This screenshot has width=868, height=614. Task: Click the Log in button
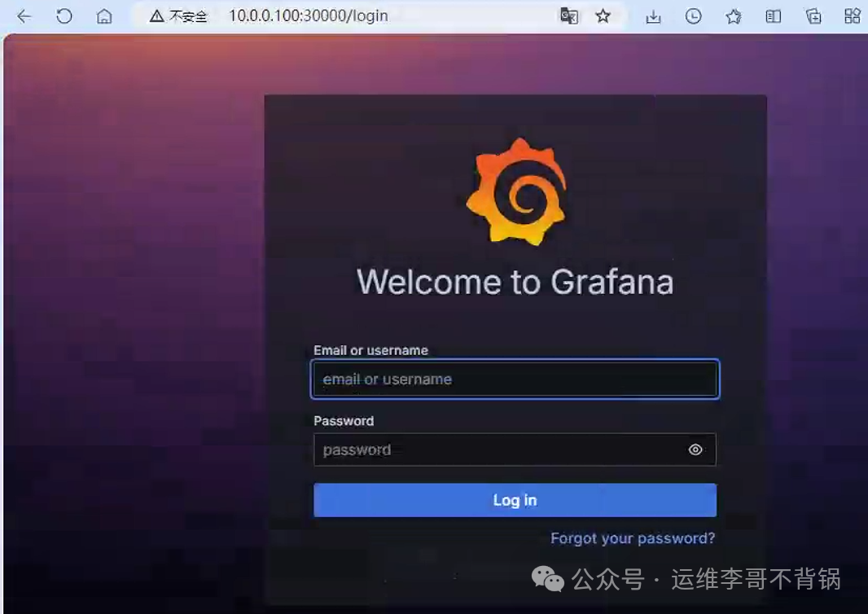[515, 500]
